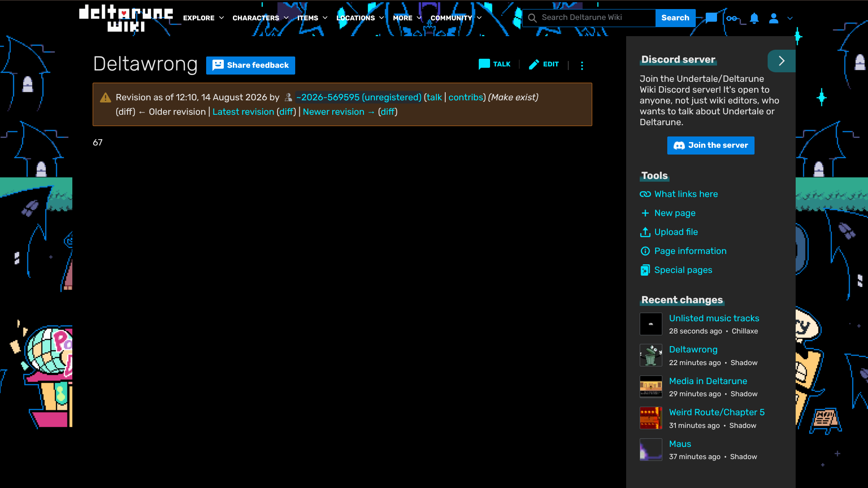Click the Media in Deltarune thumbnail
Image resolution: width=868 pixels, height=488 pixels.
pyautogui.click(x=651, y=387)
